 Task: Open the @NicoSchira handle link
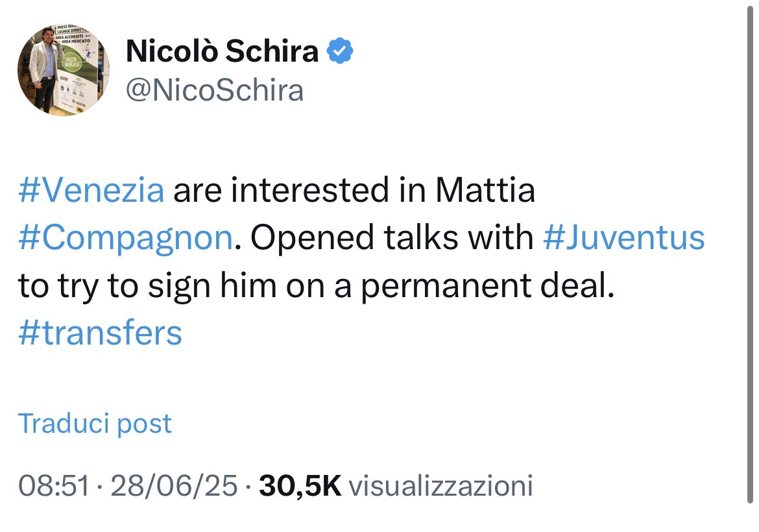[x=214, y=90]
